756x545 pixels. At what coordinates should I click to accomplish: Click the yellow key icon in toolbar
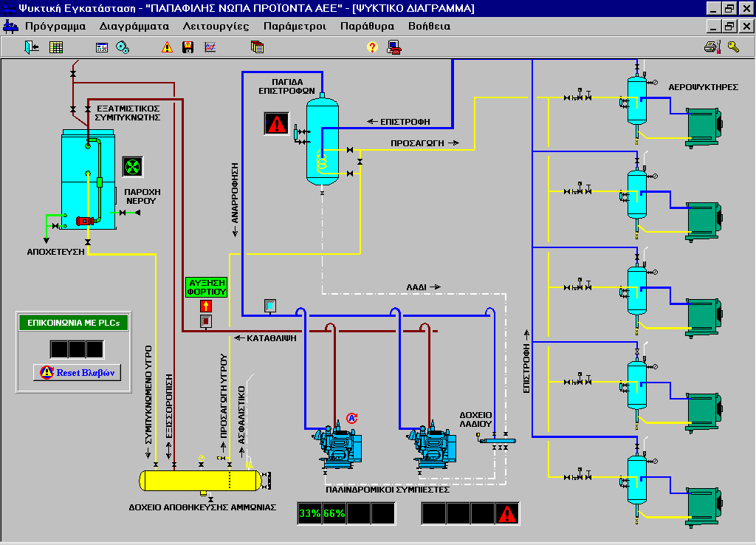click(733, 47)
